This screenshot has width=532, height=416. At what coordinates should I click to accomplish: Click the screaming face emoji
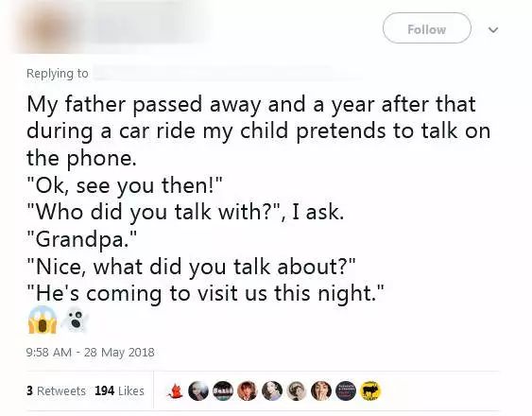[43, 320]
